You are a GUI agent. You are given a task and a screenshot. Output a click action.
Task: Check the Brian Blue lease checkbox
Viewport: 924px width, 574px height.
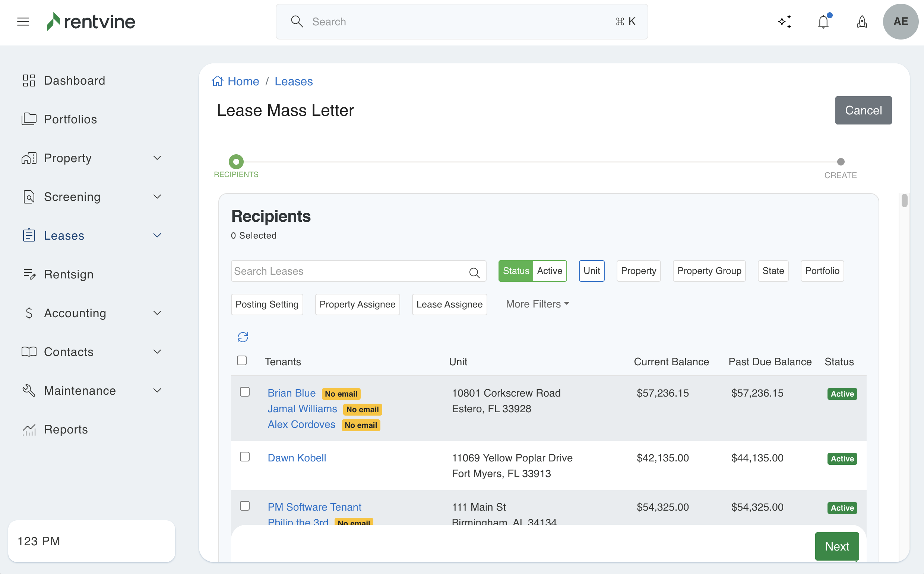[x=245, y=392]
